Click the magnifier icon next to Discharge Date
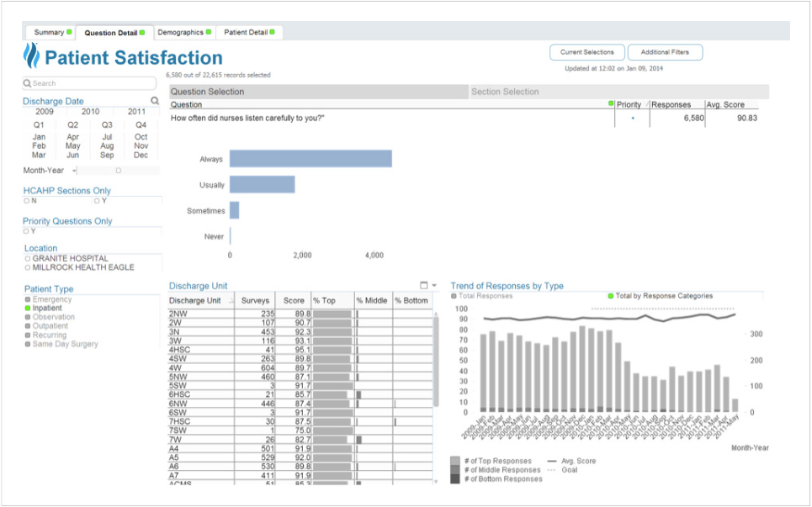The width and height of the screenshot is (812, 507). click(155, 100)
